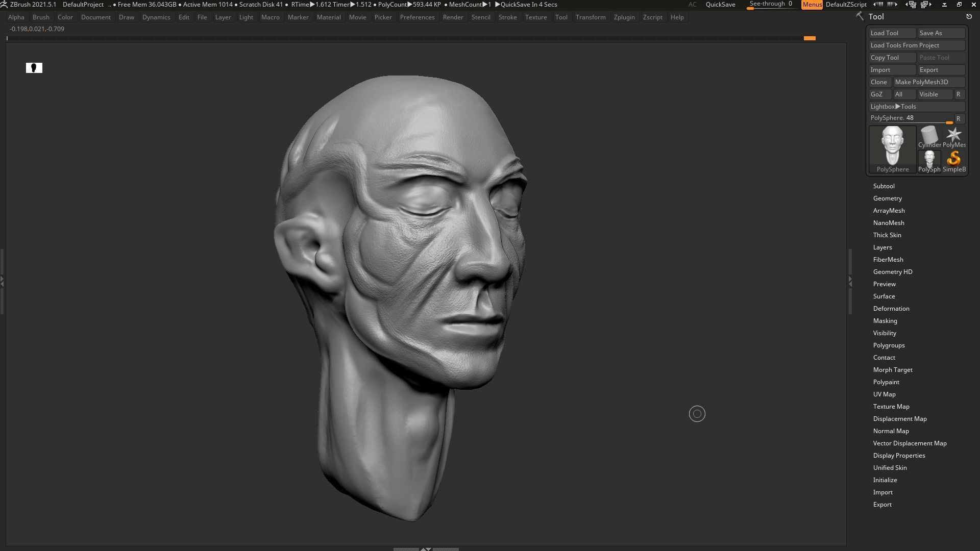Expand the Layers sub-palette
Screen dimensions: 980x551
click(x=883, y=247)
